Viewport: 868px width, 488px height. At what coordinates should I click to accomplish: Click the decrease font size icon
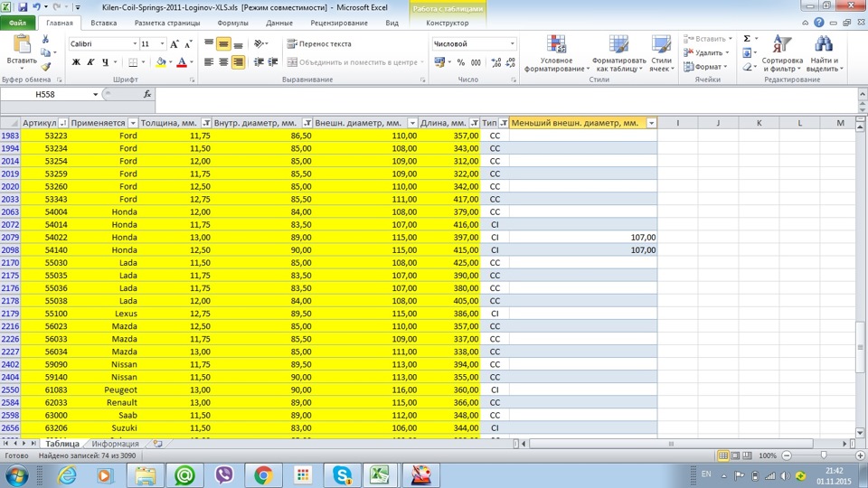[x=188, y=43]
